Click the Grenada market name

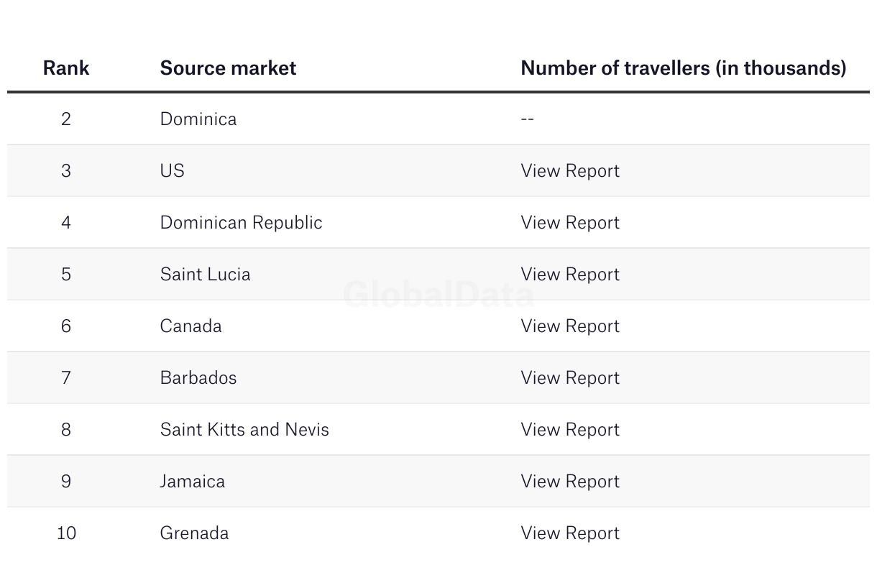(x=195, y=533)
